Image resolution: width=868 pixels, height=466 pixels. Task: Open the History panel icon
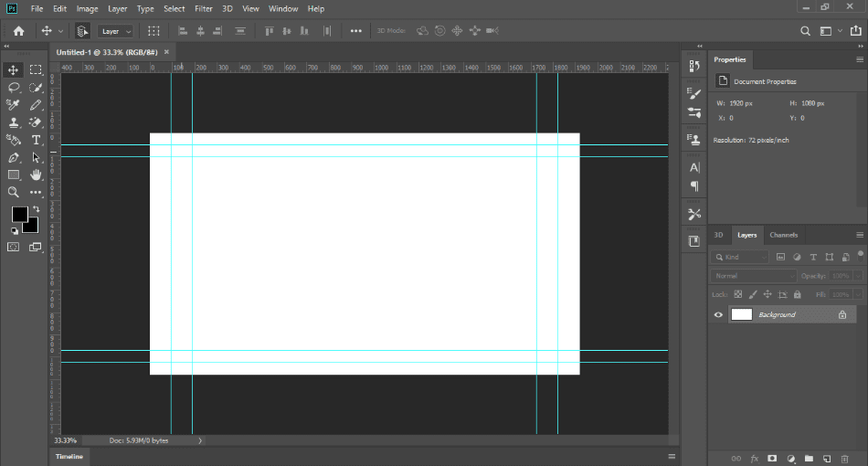tap(694, 67)
